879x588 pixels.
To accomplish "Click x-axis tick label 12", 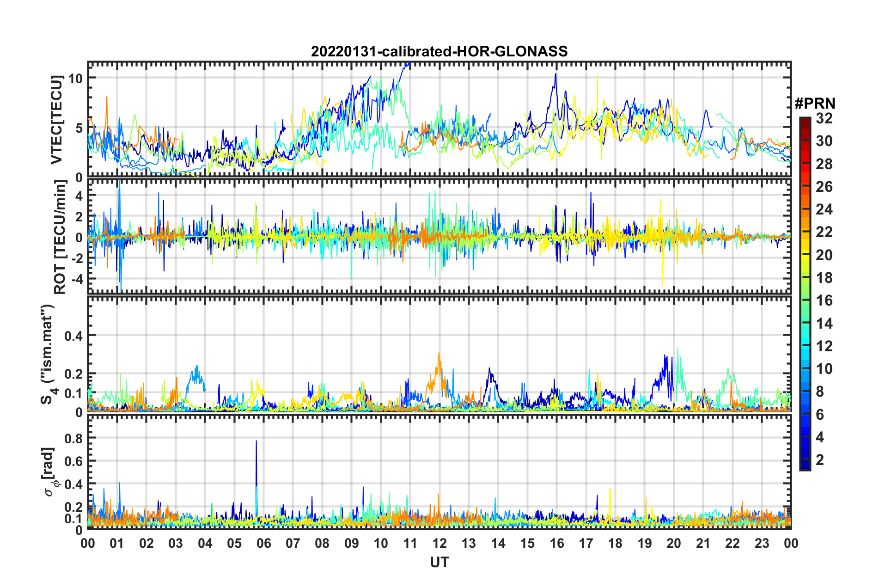I will (x=439, y=543).
